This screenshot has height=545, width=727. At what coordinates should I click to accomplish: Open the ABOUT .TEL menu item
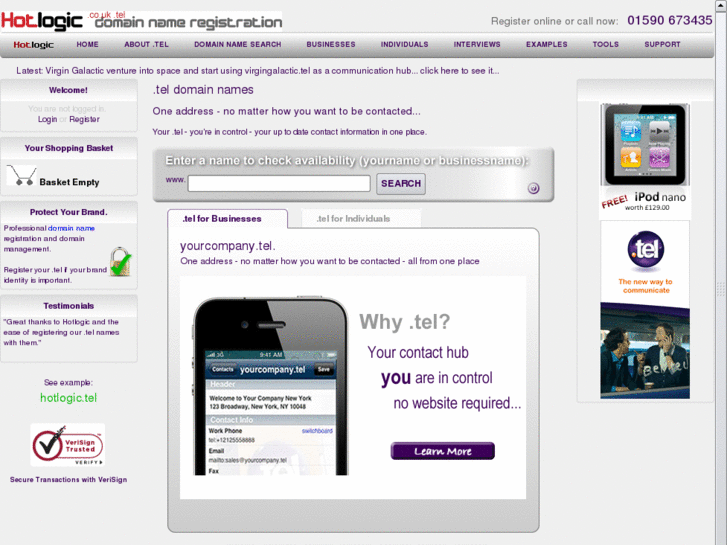[x=147, y=45]
